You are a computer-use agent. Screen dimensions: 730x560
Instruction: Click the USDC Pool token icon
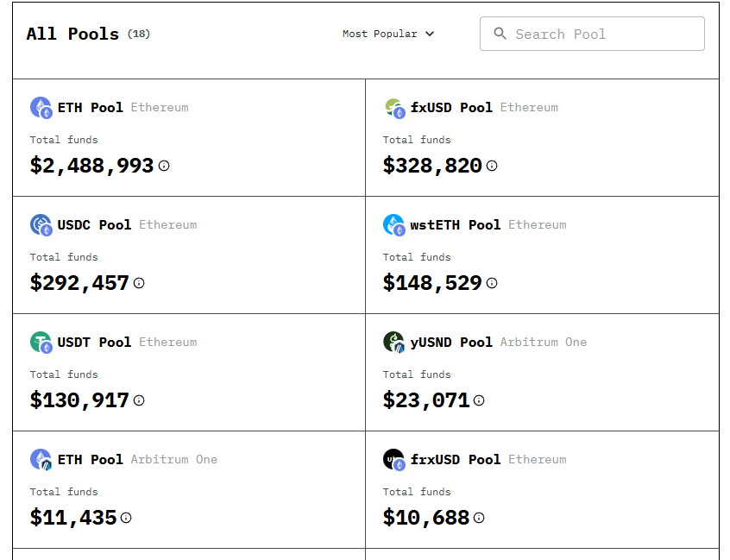(41, 224)
